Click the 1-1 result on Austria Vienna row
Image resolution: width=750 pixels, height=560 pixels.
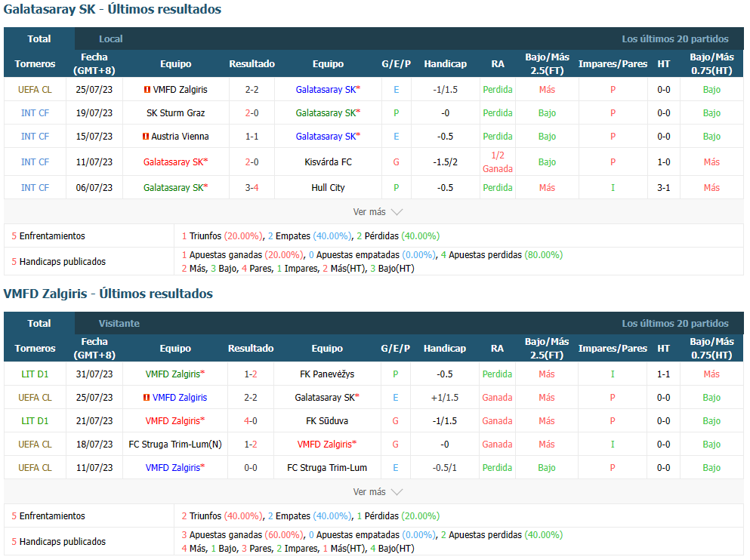(252, 137)
